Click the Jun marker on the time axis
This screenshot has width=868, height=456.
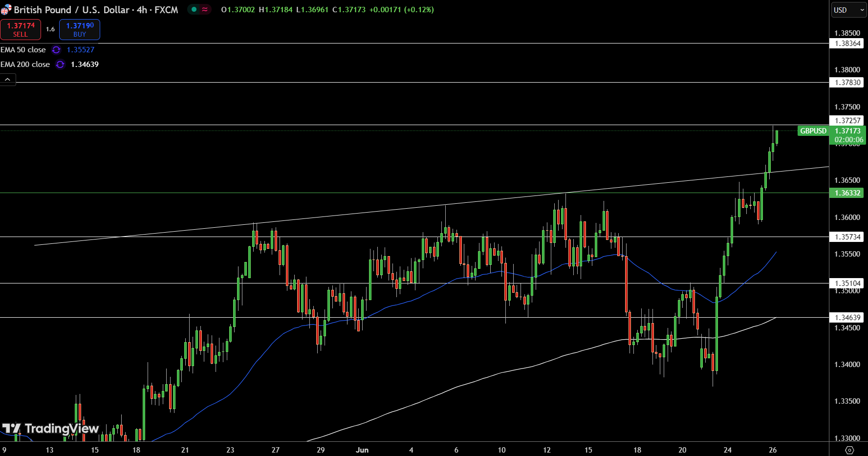coord(362,450)
